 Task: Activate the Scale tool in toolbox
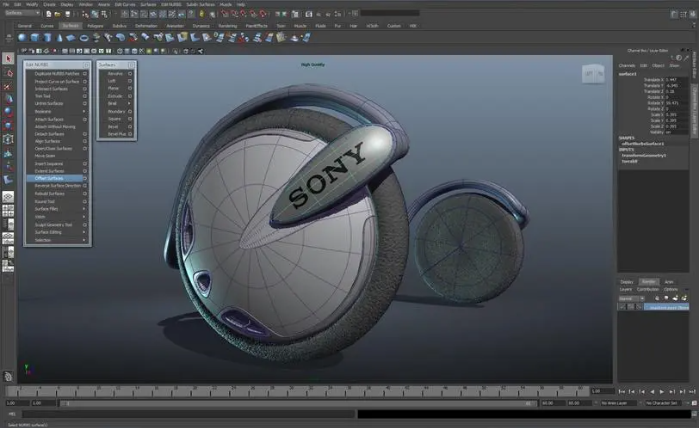(8, 126)
